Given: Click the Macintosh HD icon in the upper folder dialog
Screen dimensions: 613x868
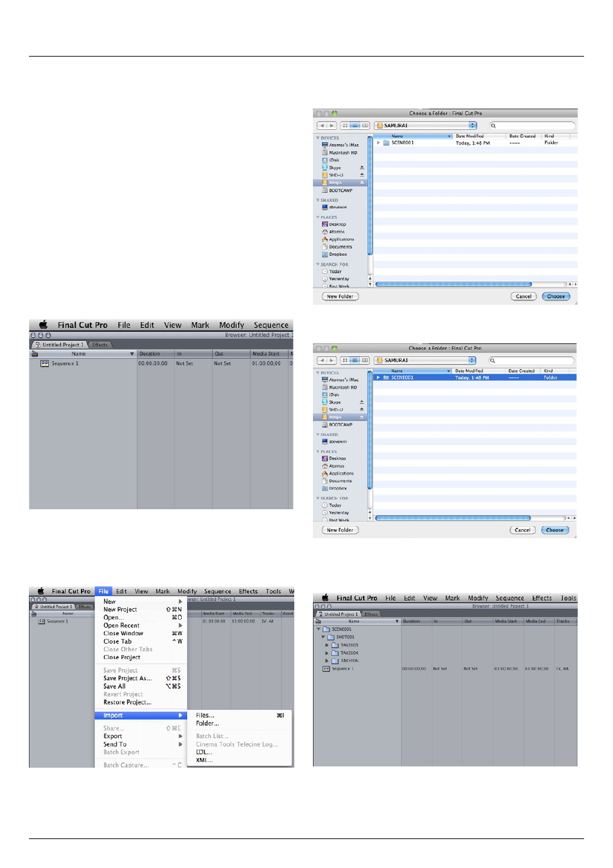Looking at the screenshot, I should (x=325, y=152).
